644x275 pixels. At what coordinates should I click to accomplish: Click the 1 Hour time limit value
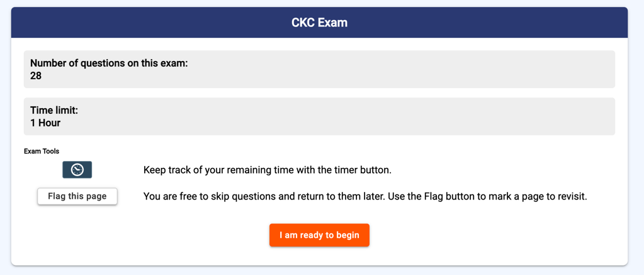tap(45, 123)
